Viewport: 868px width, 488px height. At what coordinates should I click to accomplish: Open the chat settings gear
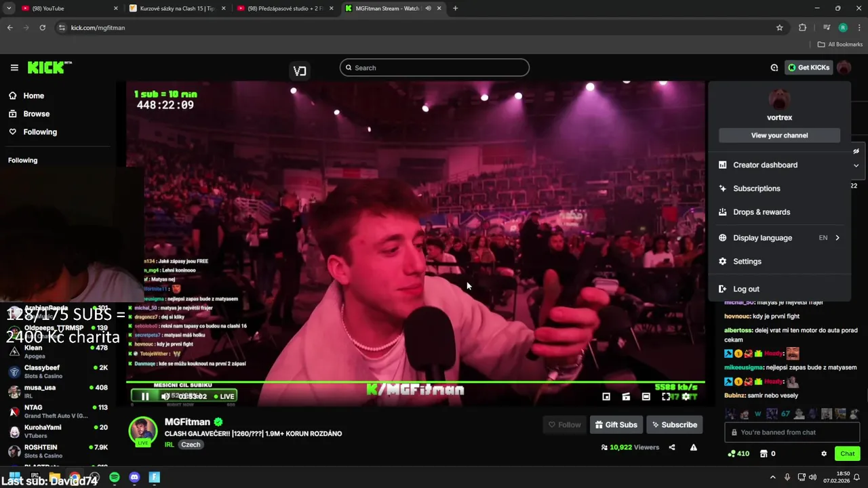point(824,453)
